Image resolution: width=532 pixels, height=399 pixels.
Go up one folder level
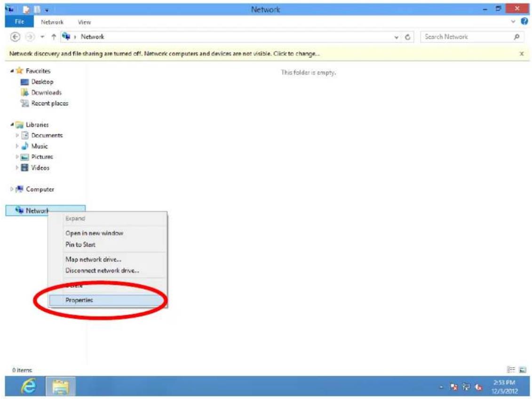54,37
